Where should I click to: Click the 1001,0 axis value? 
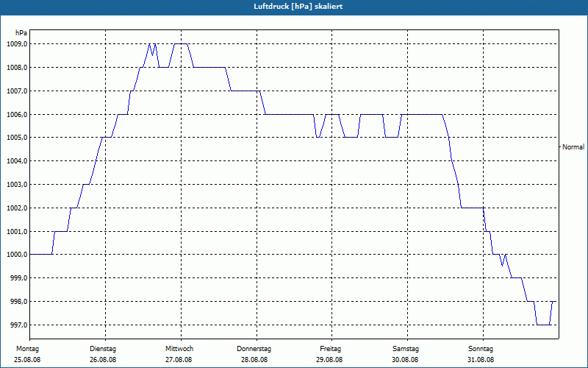point(17,231)
